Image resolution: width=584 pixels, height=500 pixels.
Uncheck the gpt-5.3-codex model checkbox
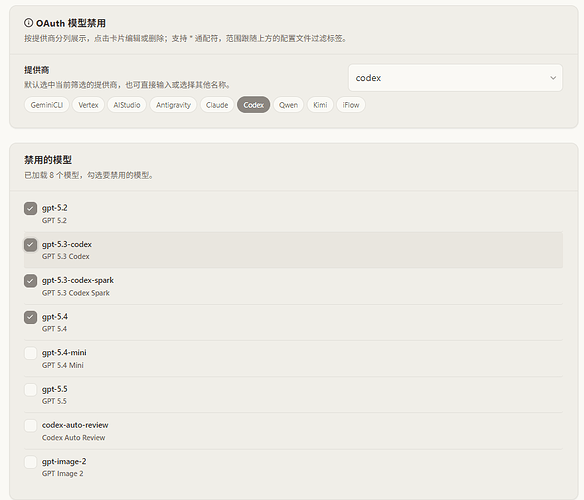(31, 245)
